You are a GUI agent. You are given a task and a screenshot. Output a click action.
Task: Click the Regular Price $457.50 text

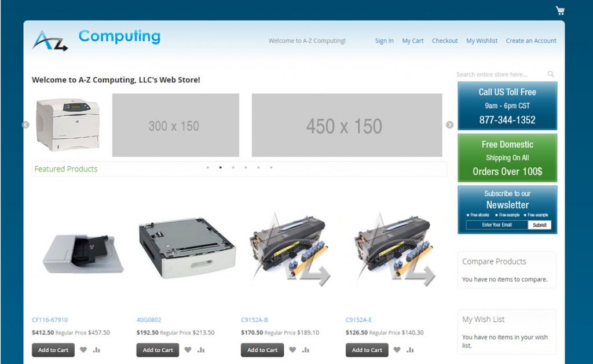(x=83, y=333)
